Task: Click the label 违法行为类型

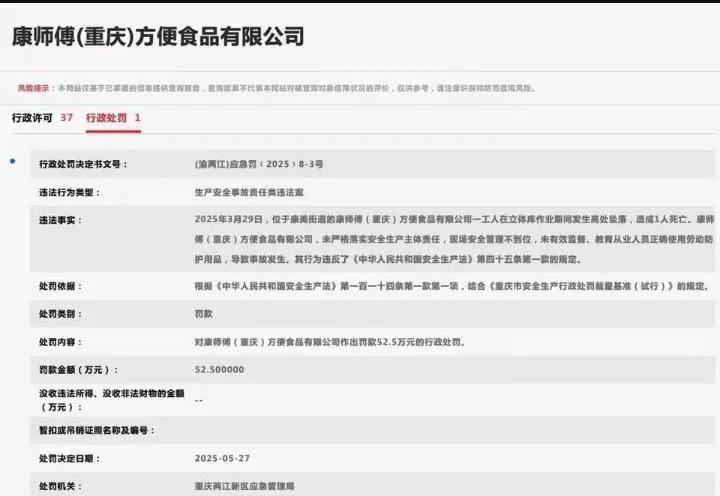Action: (69, 192)
